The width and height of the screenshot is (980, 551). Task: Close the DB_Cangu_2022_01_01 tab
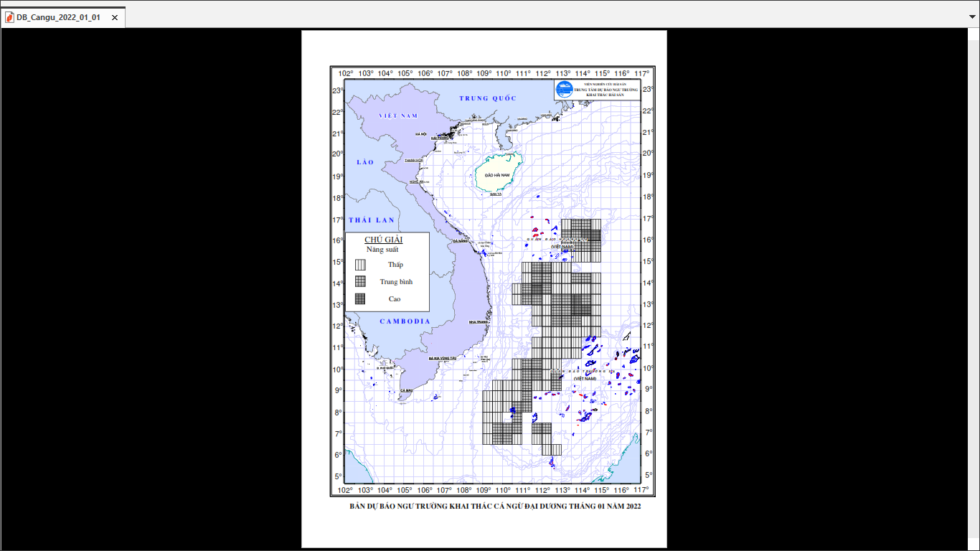tap(115, 17)
